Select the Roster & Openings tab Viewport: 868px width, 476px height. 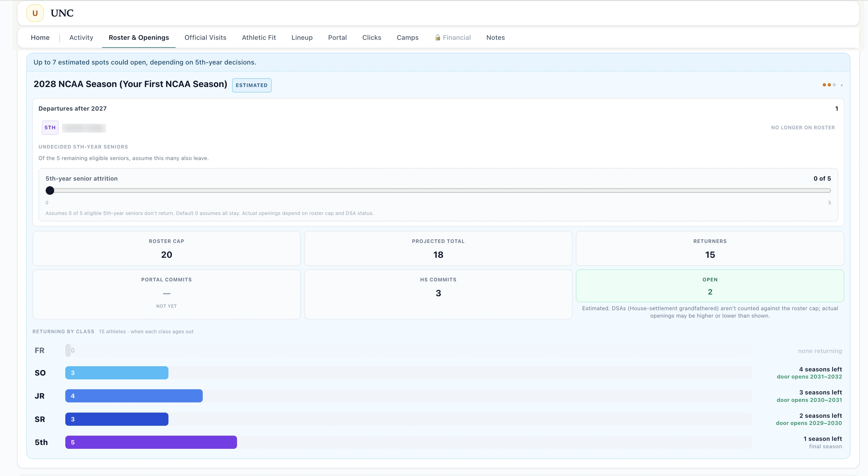(x=139, y=37)
